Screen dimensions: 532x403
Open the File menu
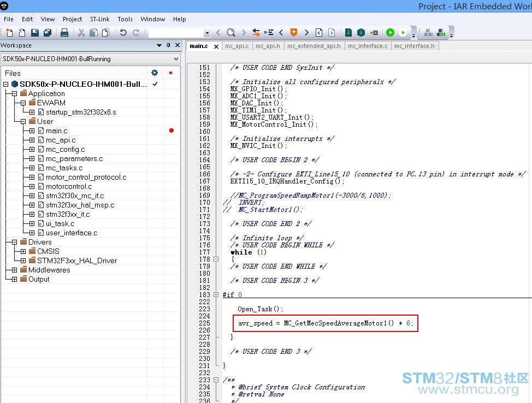(9, 19)
